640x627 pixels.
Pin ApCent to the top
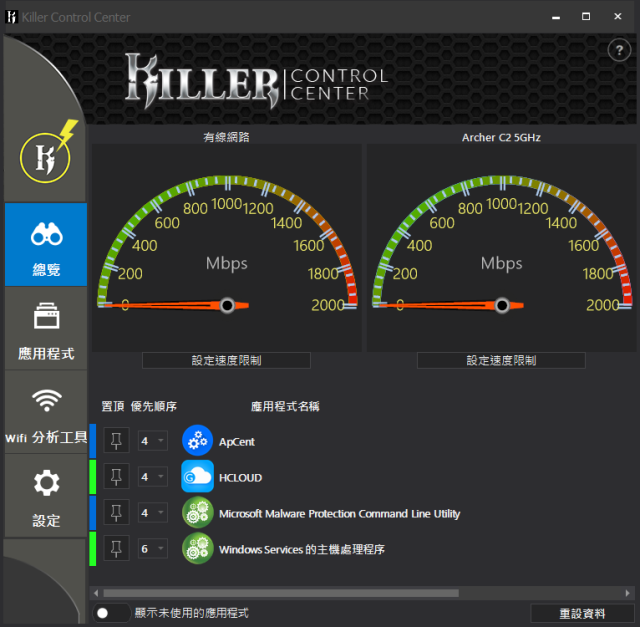point(116,440)
